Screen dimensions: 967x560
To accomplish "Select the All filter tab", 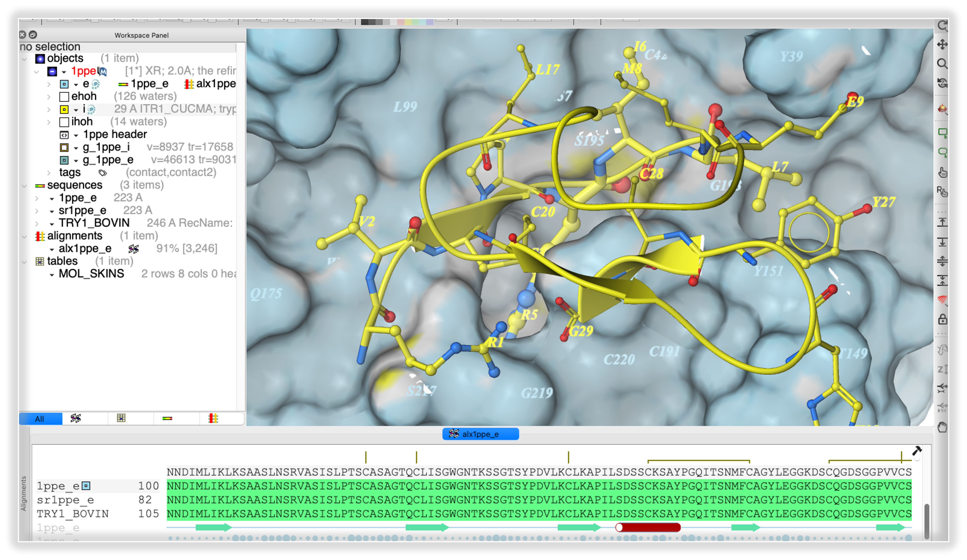I will 40,419.
